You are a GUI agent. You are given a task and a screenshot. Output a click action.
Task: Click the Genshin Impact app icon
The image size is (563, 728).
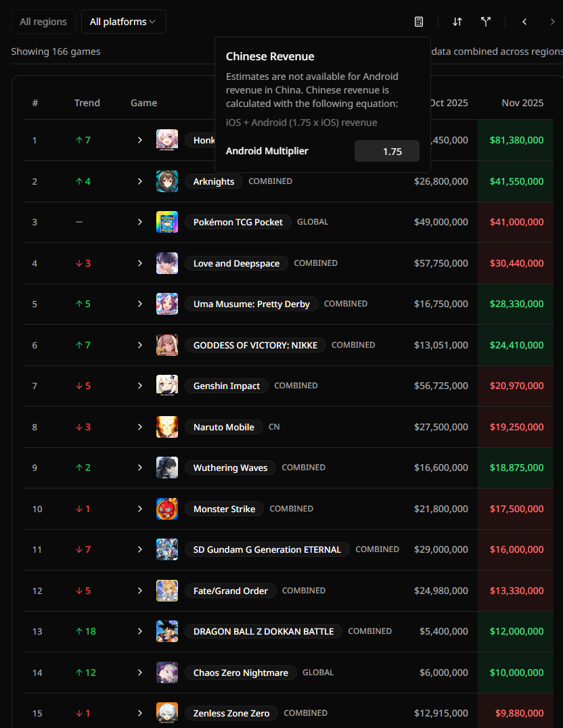pyautogui.click(x=167, y=386)
